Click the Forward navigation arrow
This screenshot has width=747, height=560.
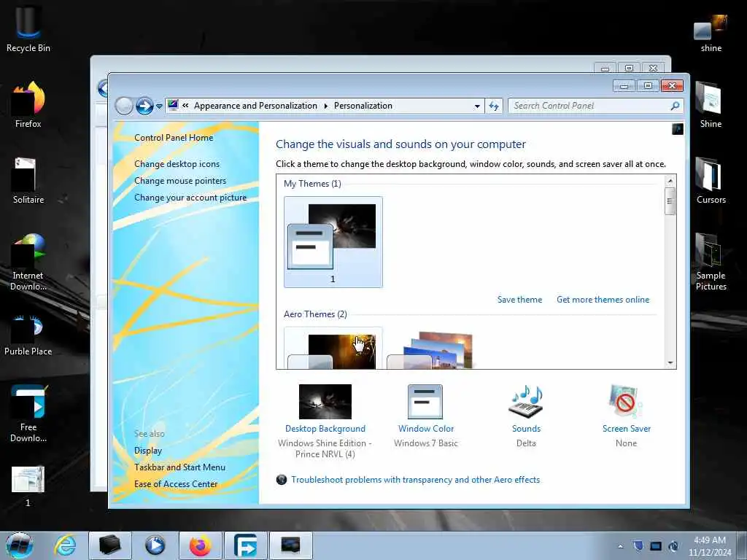point(144,106)
